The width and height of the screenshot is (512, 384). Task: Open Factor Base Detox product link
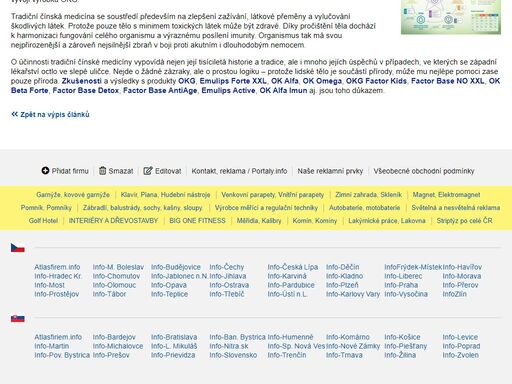[86, 90]
